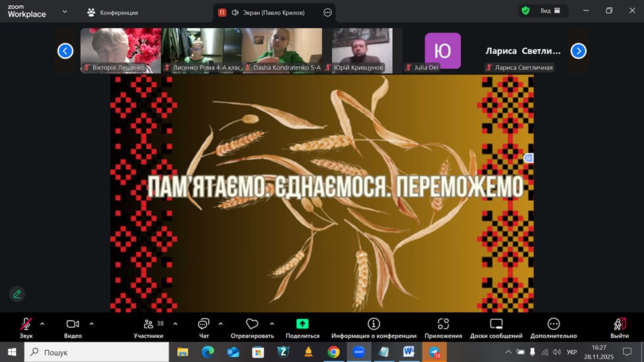Change layout with the Вид button
Screen dimensions: 644x362
coord(551,11)
